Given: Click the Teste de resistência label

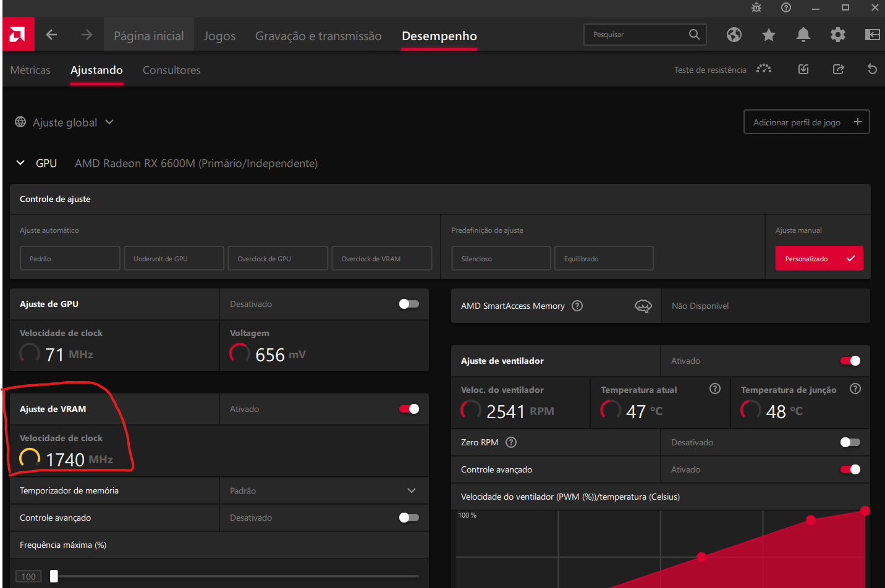Looking at the screenshot, I should tap(710, 70).
